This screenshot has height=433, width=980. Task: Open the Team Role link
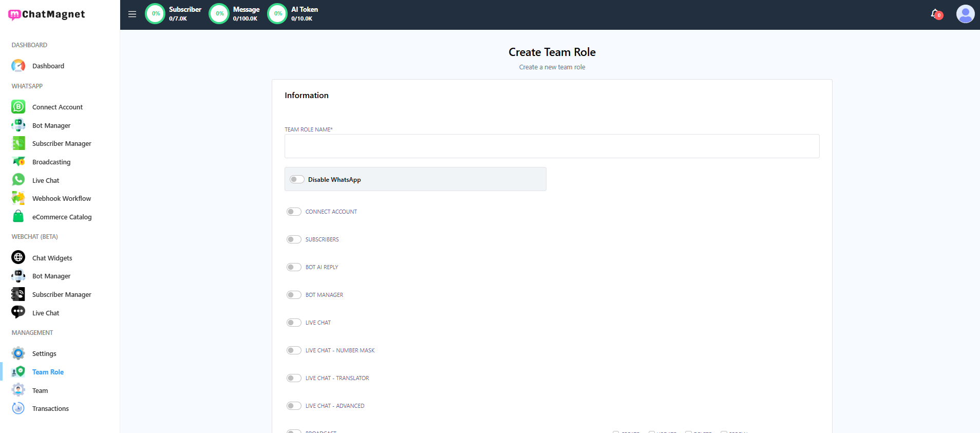pos(48,372)
